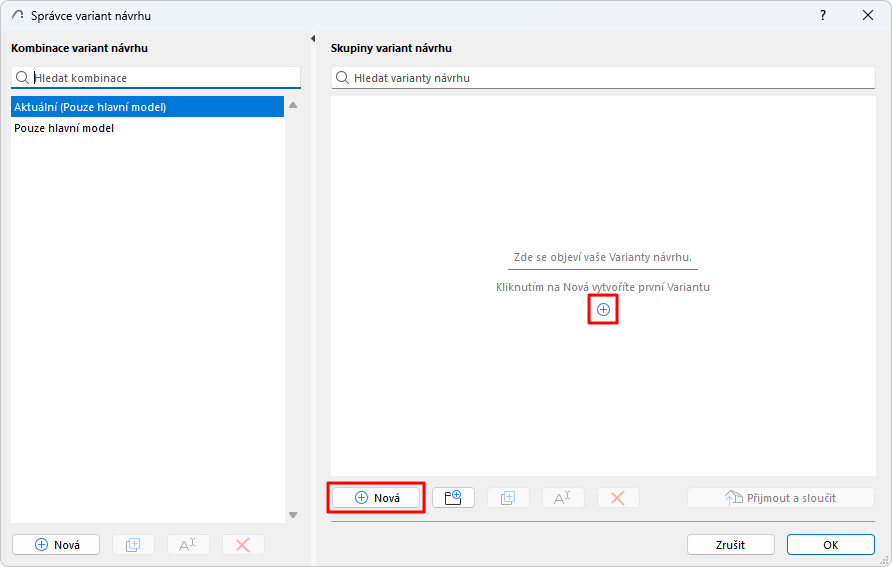This screenshot has width=892, height=567.
Task: Click Přijmout a sloučit button
Action: click(x=780, y=498)
